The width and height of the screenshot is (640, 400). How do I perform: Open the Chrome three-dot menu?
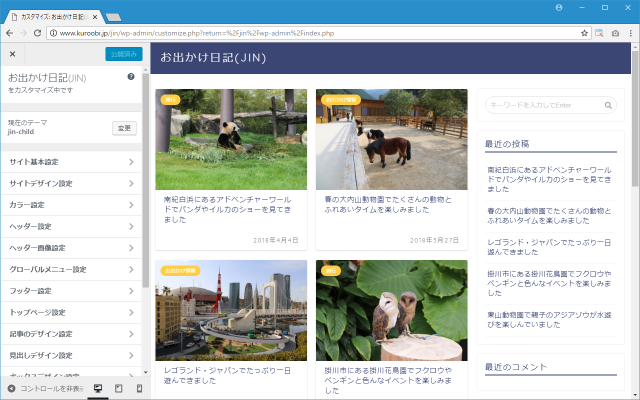[629, 33]
